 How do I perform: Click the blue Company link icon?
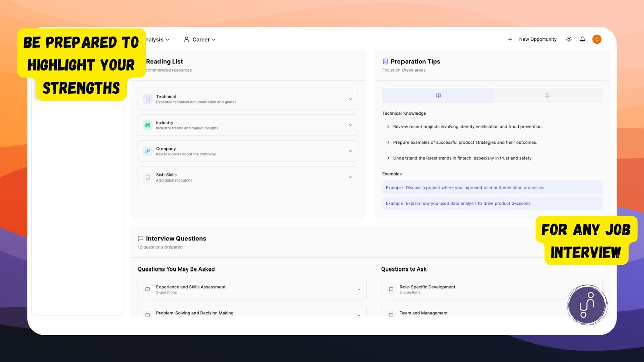click(147, 151)
